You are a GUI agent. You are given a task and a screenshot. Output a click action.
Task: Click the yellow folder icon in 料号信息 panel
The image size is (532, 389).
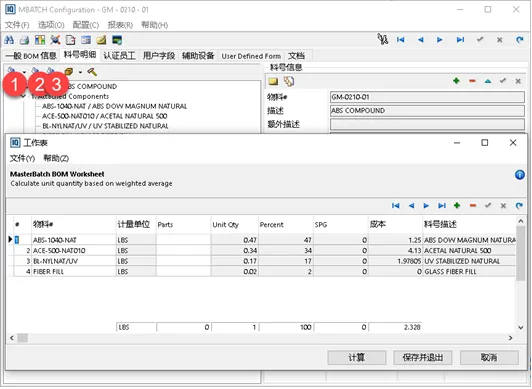coord(273,81)
